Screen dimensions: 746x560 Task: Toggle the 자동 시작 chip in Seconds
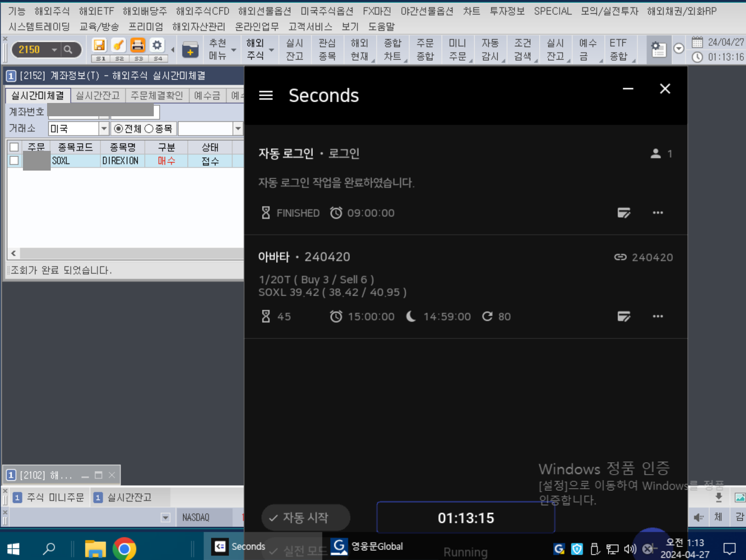pos(306,517)
